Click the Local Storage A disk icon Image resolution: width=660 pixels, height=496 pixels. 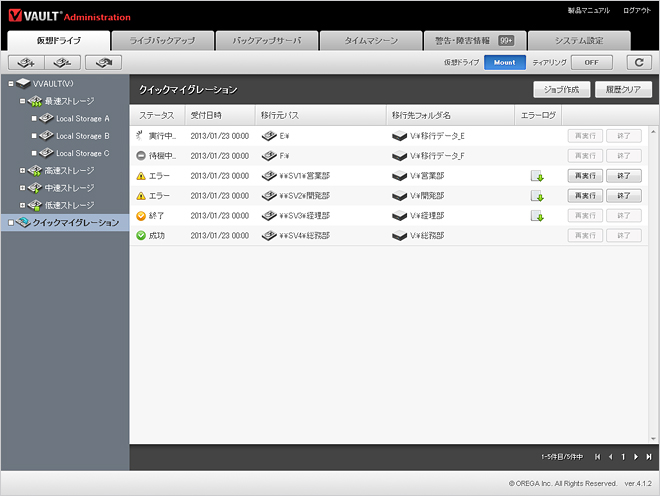(x=46, y=118)
